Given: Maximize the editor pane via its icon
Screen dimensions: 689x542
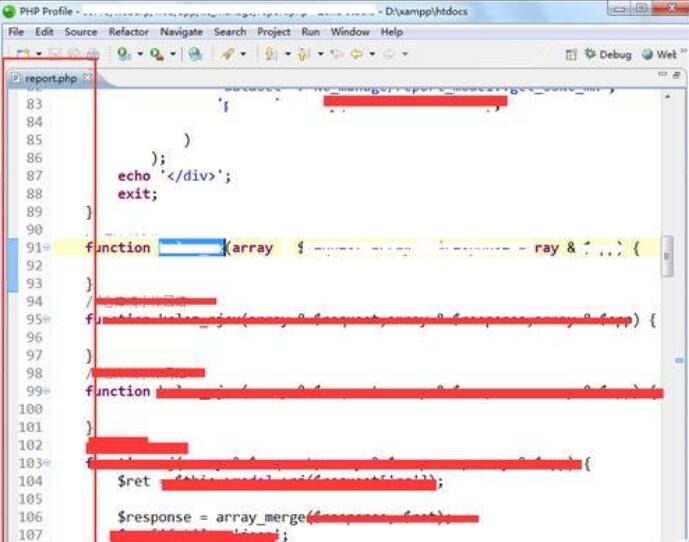Looking at the screenshot, I should click(677, 76).
